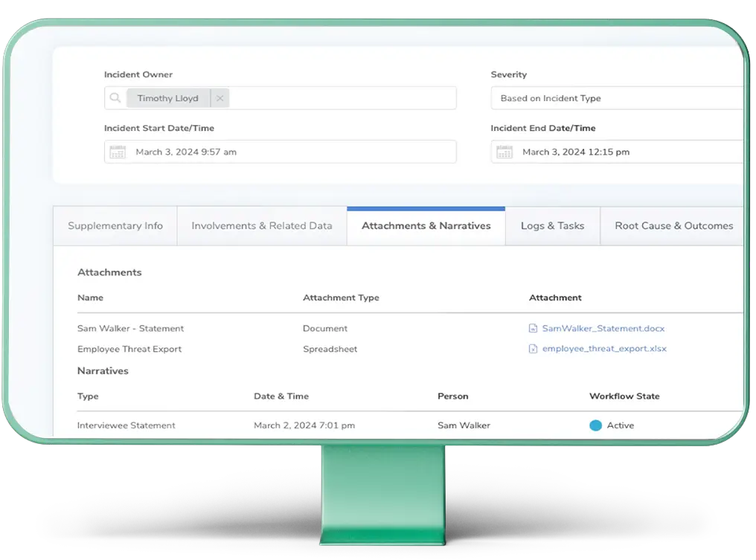Click the Attachment column header

tap(555, 297)
